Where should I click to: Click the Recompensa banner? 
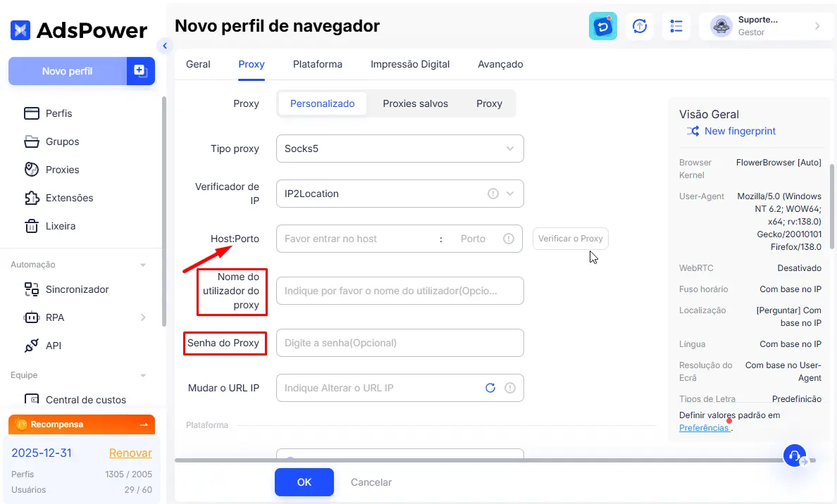(x=82, y=424)
